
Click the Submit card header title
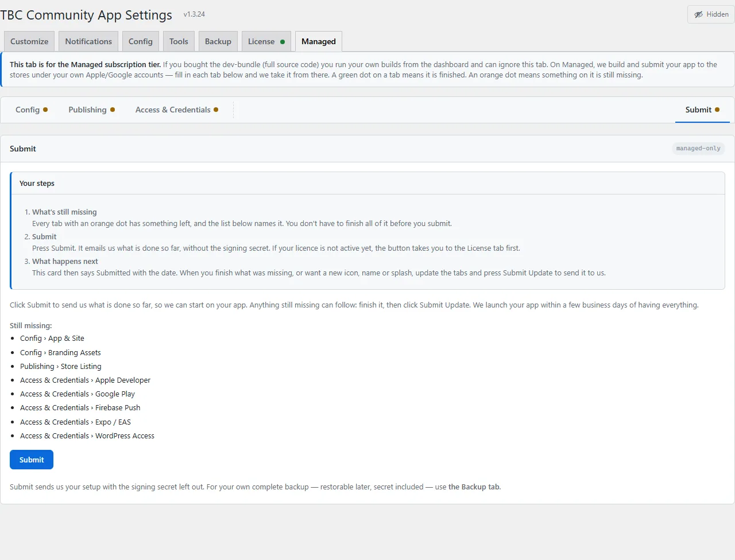click(23, 149)
